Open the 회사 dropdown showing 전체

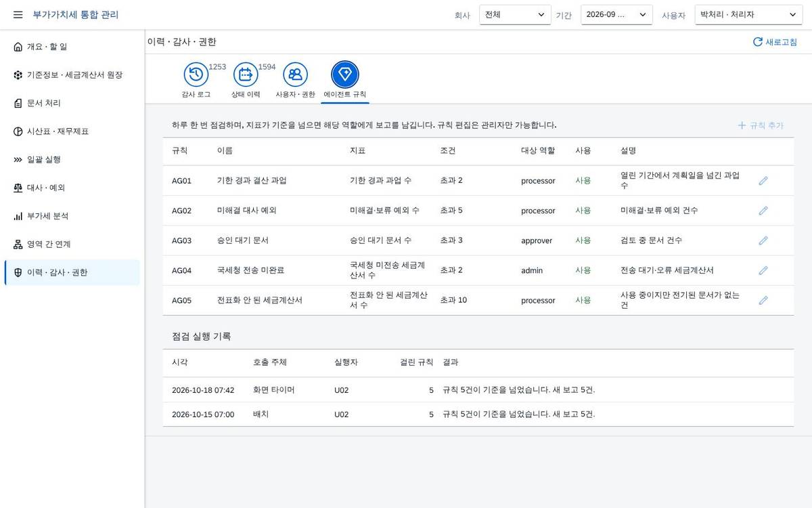pyautogui.click(x=515, y=14)
